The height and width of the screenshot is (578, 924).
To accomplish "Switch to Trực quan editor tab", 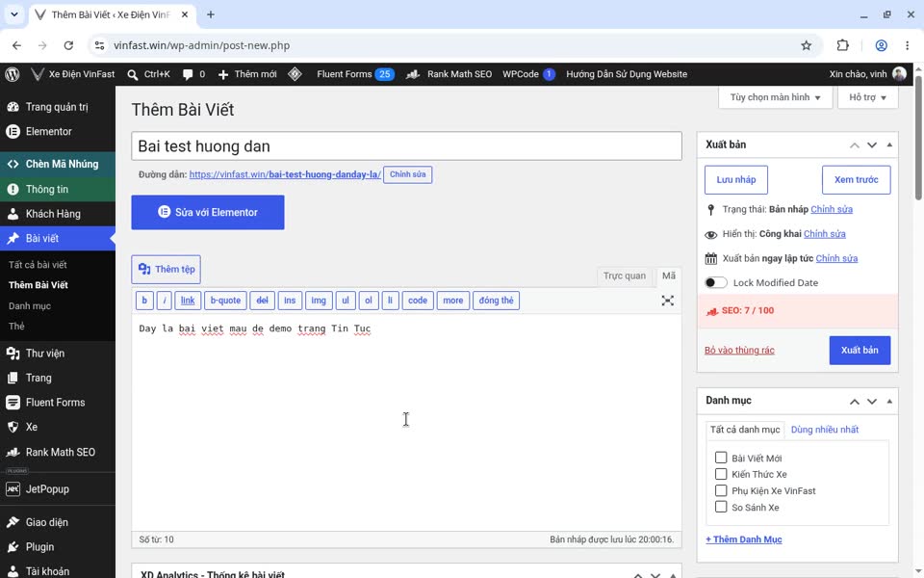I will [x=624, y=276].
